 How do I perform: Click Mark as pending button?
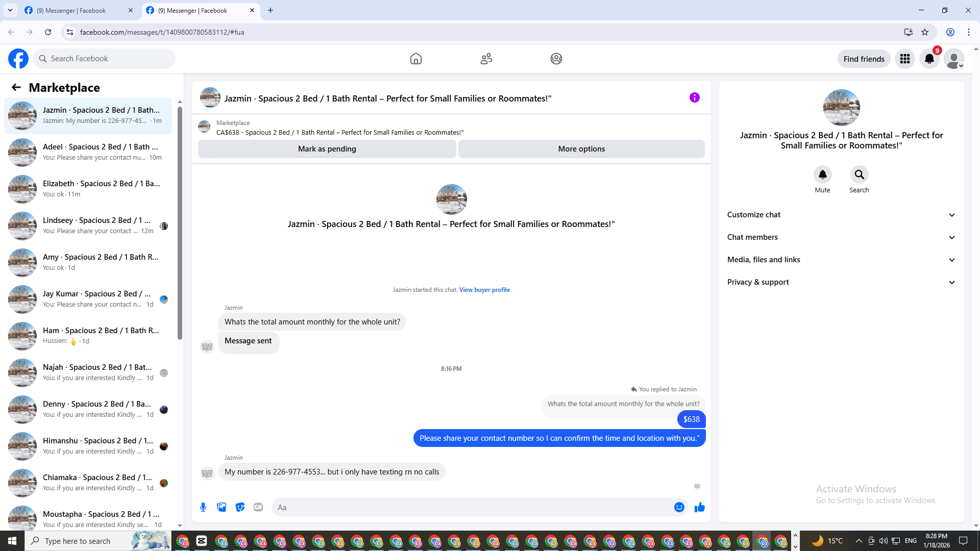327,149
